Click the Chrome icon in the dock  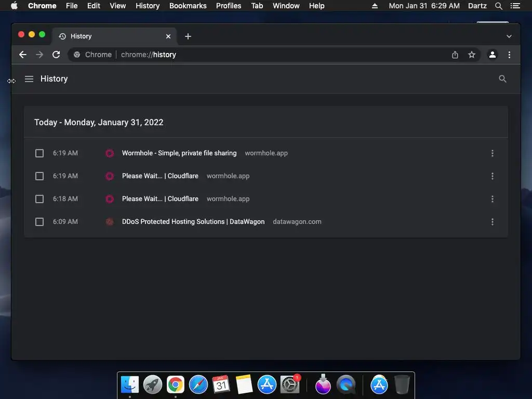[176, 384]
